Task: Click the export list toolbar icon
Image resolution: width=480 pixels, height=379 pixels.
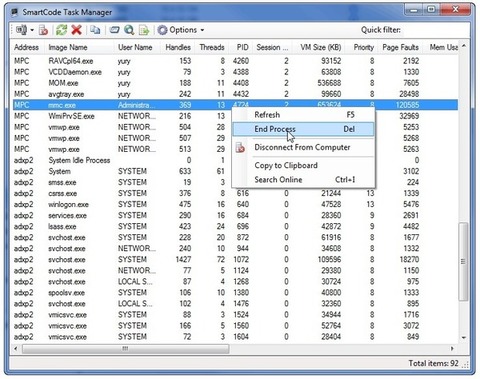Action: [x=144, y=30]
